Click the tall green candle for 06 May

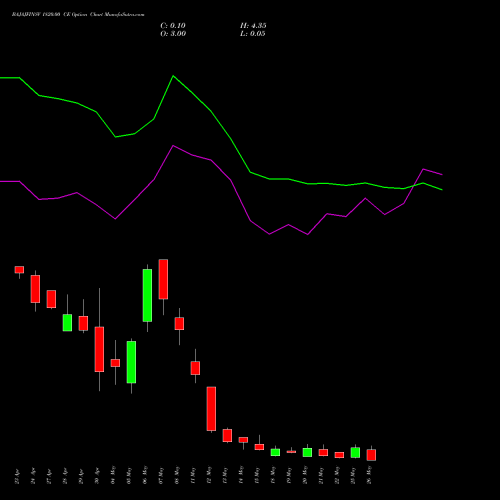click(x=147, y=295)
